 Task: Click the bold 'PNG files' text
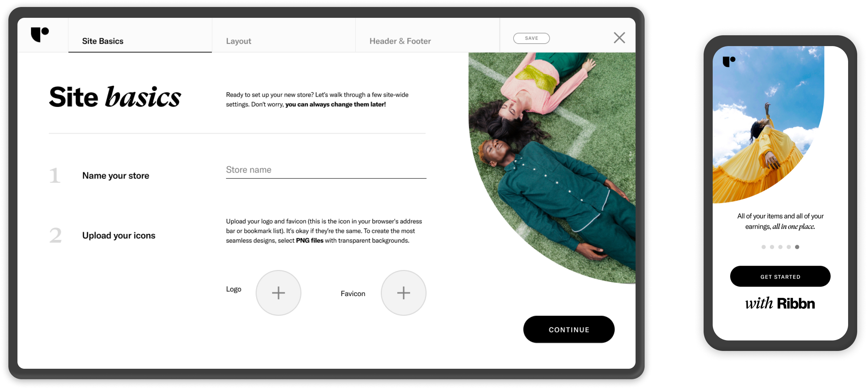310,241
